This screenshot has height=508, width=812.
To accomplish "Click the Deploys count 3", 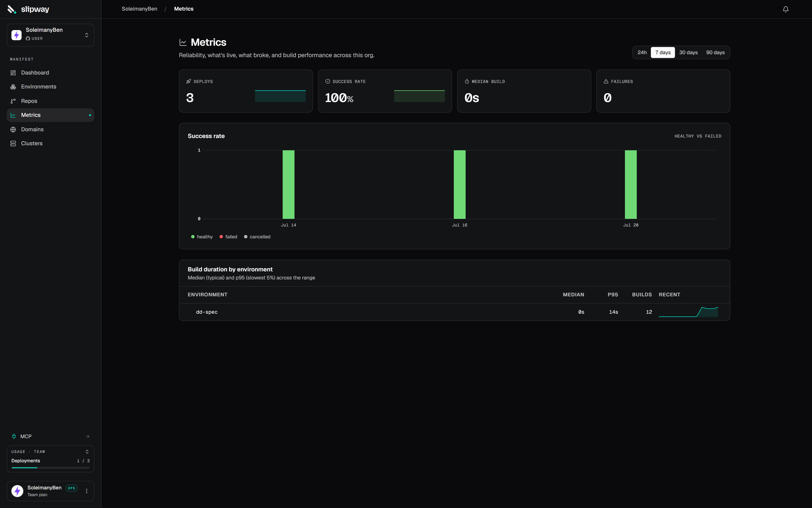I will click(x=190, y=98).
